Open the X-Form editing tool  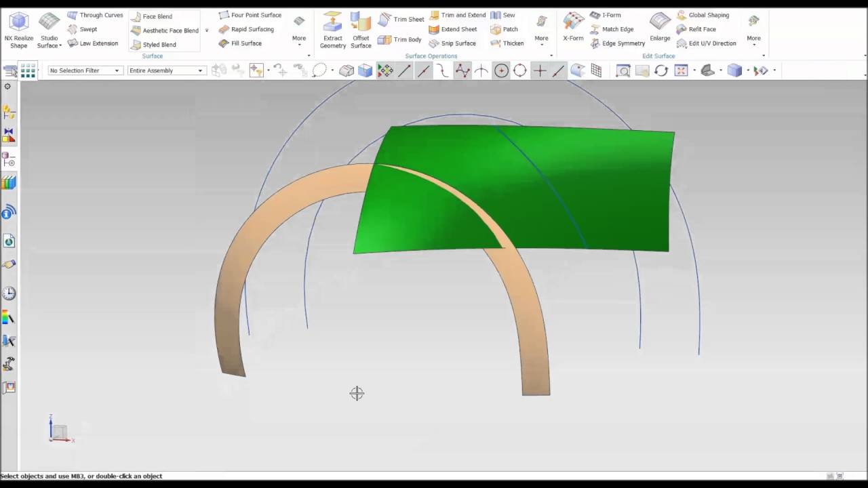573,27
